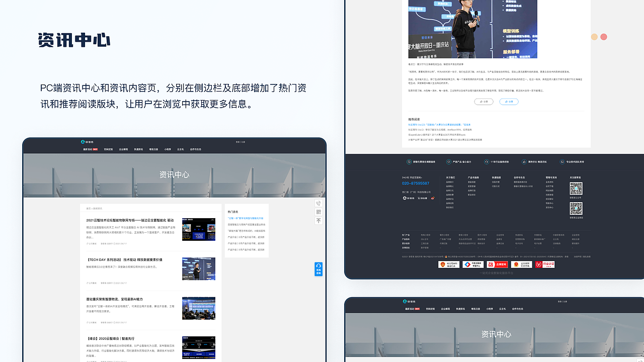This screenshot has width=644, height=362.
Task: Click the phone contact icon in the left mockup's floating sidebar
Action: (318, 203)
